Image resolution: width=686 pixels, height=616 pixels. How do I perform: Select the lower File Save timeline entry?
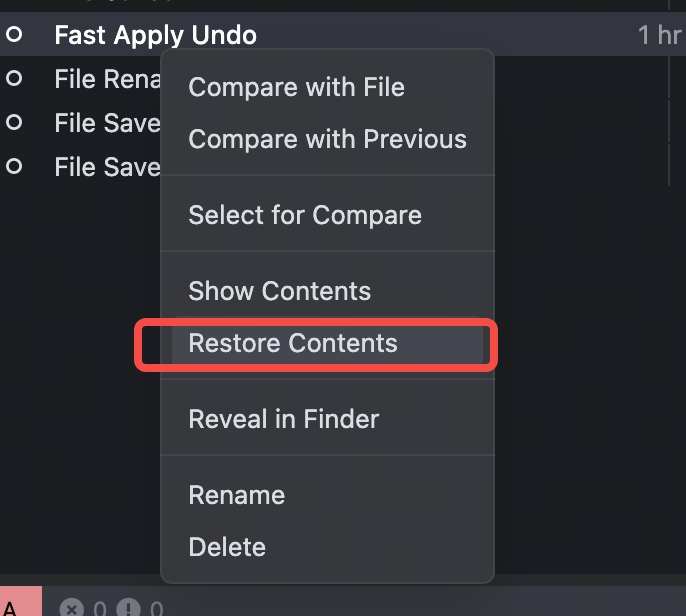coord(106,166)
